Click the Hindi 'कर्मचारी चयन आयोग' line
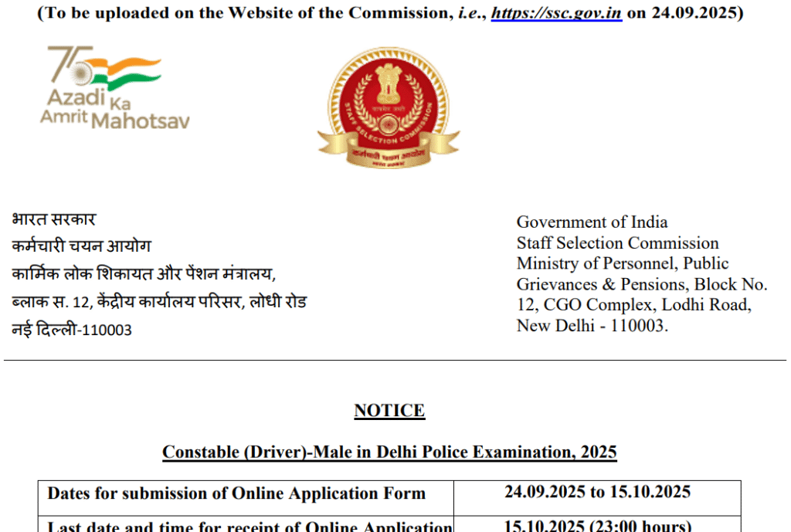This screenshot has height=532, width=791. click(x=81, y=246)
